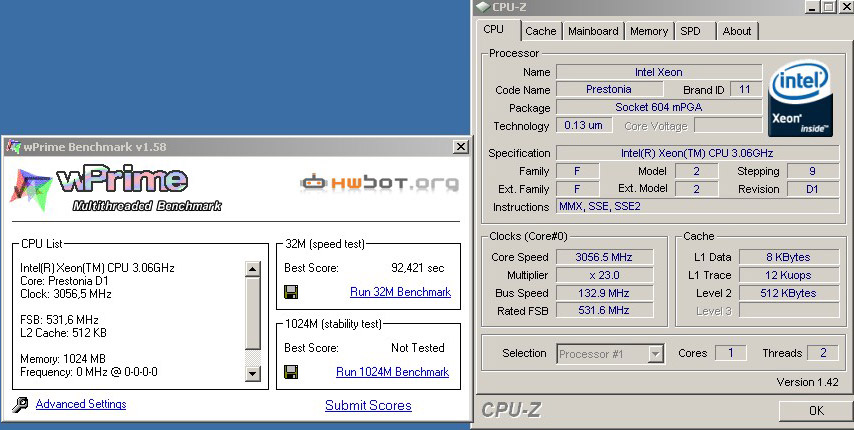Click the Frequency: 0 MHz @ 0-0-0-0 line

pyautogui.click(x=89, y=372)
